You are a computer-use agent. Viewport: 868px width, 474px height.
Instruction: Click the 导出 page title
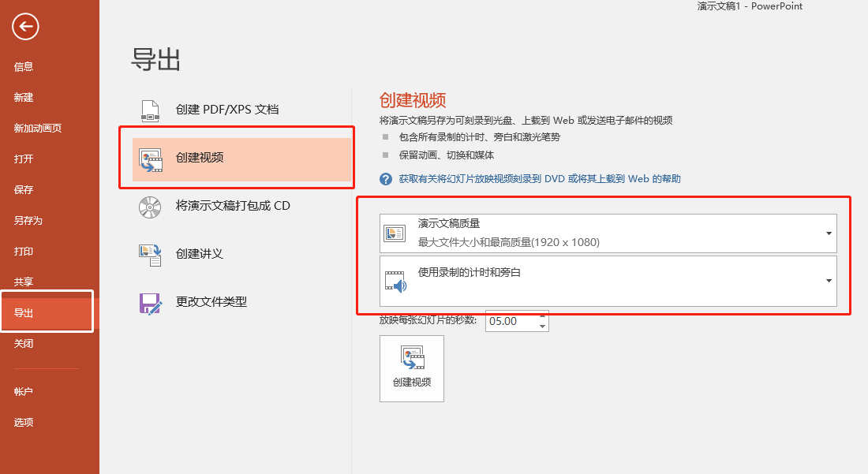coord(155,60)
